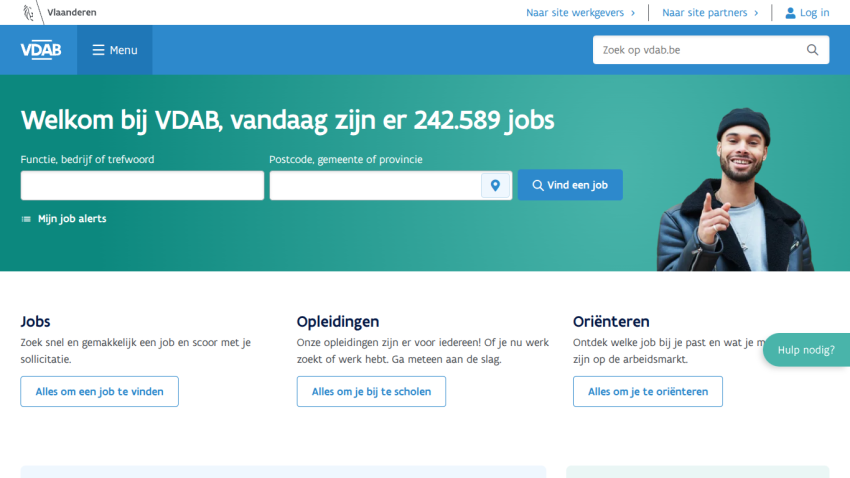Click the search magnifier icon in the header
Viewport: 850px width, 478px height.
[812, 50]
